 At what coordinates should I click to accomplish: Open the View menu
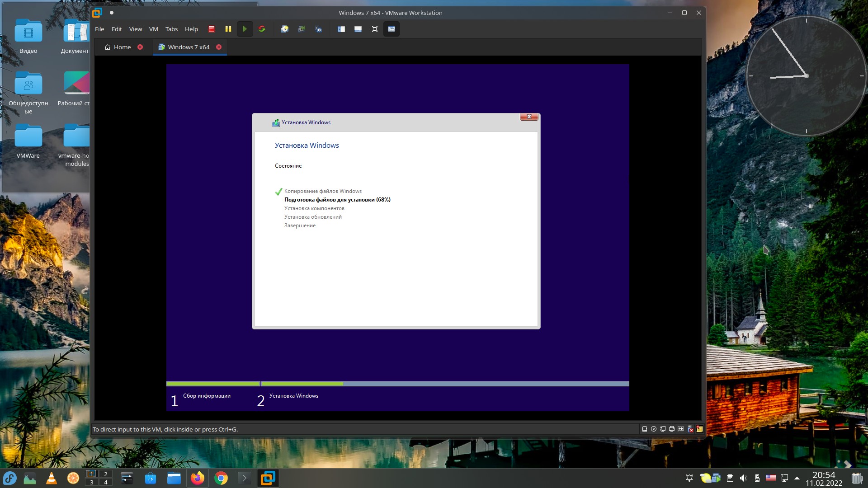point(136,29)
